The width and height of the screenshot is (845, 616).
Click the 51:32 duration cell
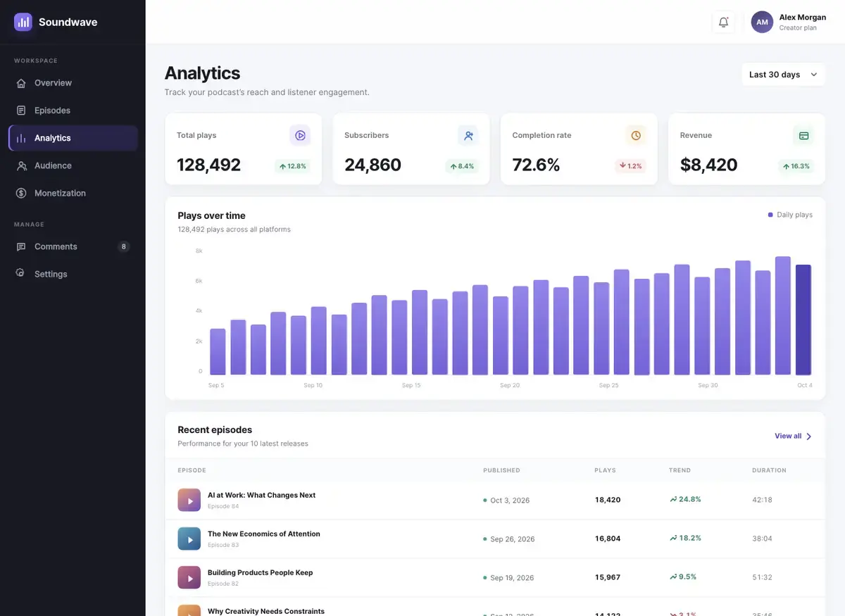[762, 577]
